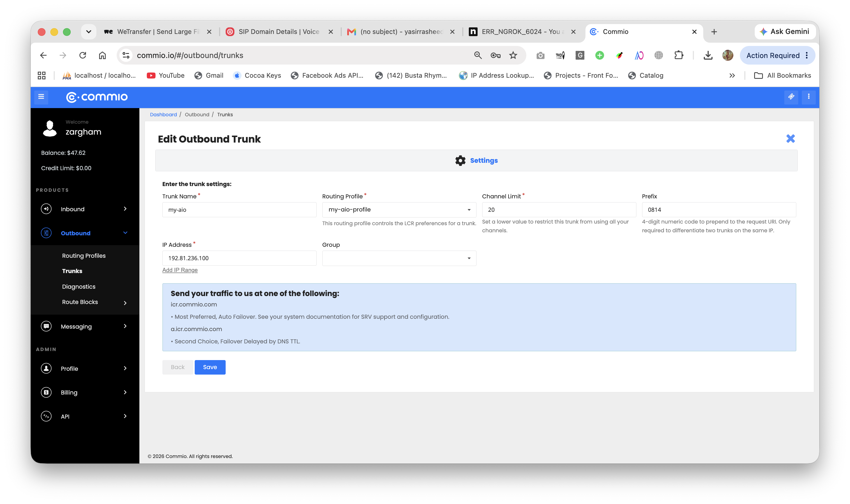Close the Edit Outbound Trunk panel
Image resolution: width=850 pixels, height=504 pixels.
pos(790,138)
